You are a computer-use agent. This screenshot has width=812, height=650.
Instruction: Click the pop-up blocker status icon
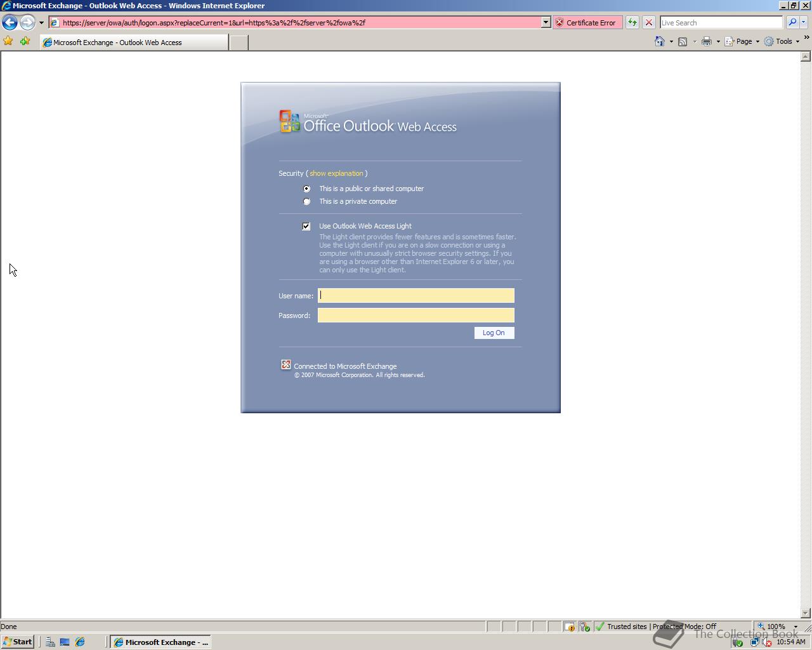(x=569, y=627)
